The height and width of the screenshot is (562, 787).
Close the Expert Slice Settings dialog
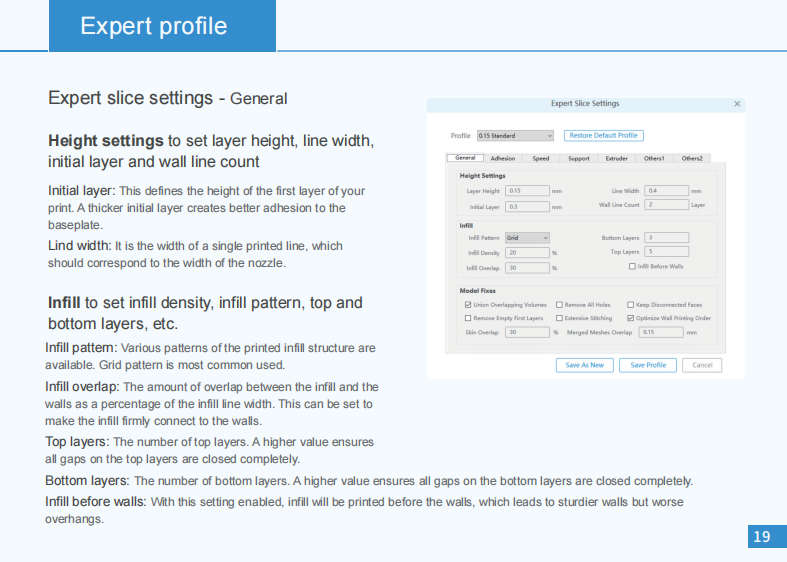[x=737, y=104]
